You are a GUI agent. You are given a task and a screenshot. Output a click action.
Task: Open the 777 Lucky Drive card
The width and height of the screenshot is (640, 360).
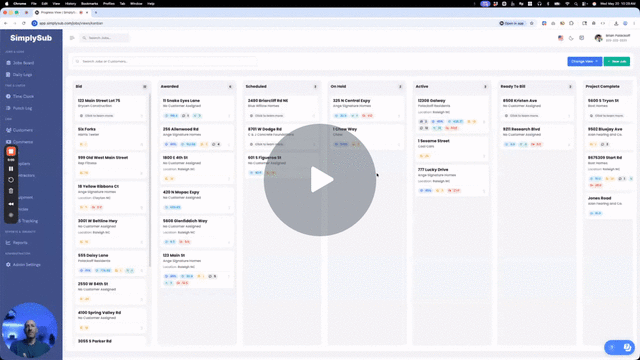pyautogui.click(x=451, y=180)
